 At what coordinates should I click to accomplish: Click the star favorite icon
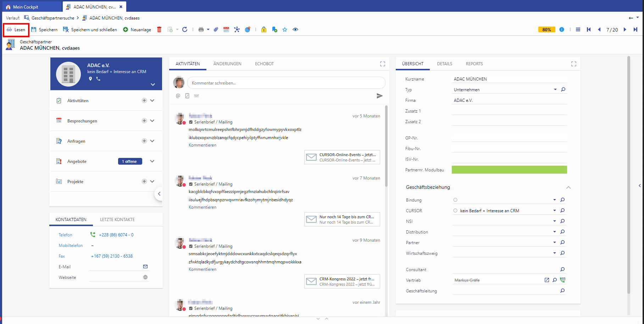click(x=285, y=29)
